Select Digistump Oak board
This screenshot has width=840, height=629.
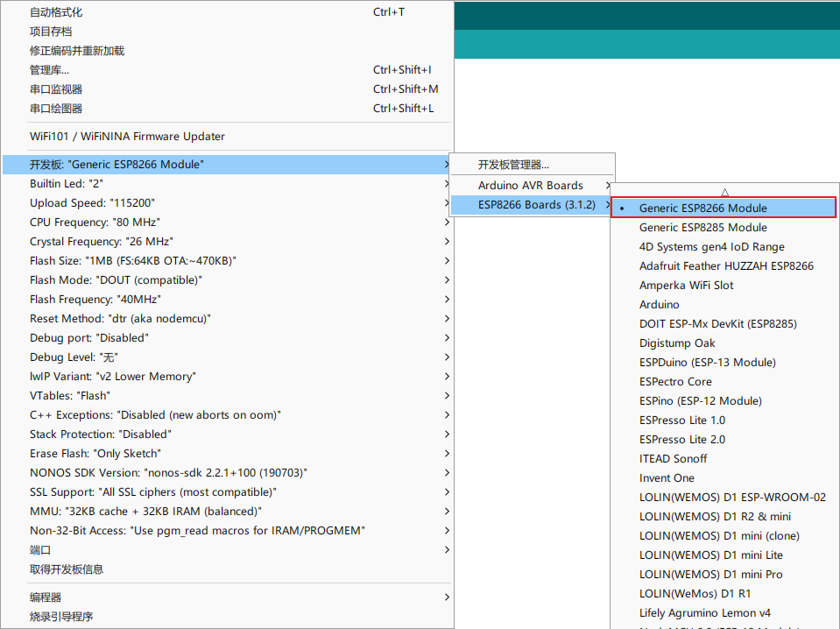tap(724, 343)
